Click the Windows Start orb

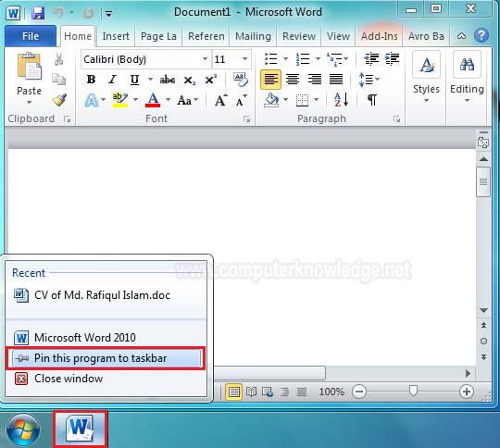tap(23, 429)
